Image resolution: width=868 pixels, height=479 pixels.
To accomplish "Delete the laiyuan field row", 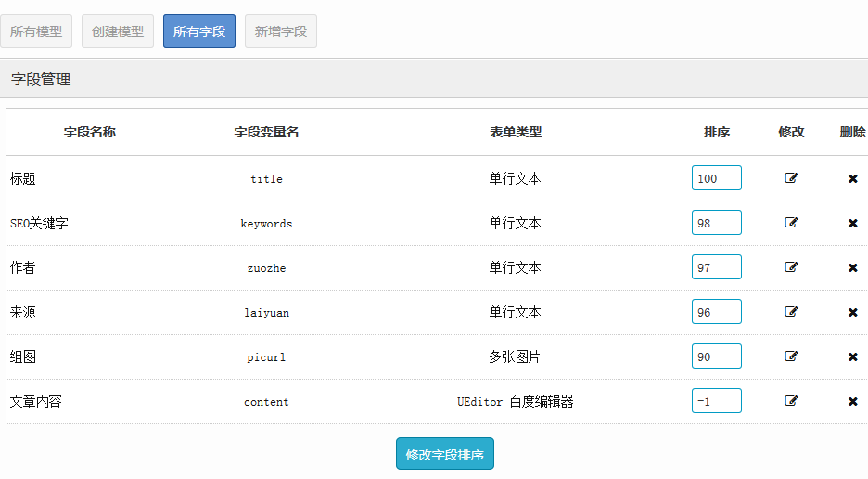I will (x=852, y=312).
